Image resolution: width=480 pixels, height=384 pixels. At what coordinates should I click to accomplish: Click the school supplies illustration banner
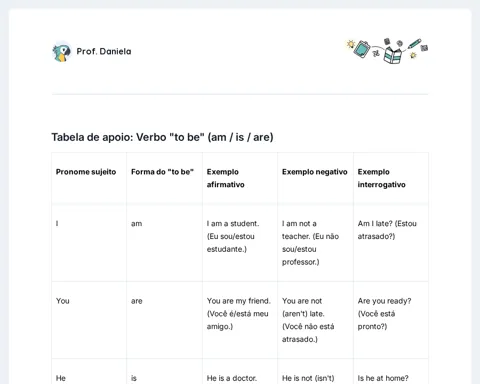(x=387, y=51)
